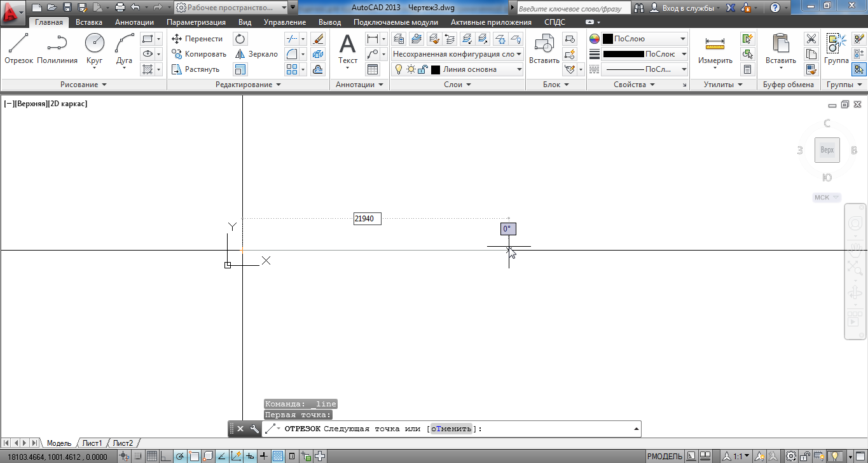Viewport: 868px width, 463px height.
Task: Click the color wheel icon in Свойства panel
Action: point(595,39)
